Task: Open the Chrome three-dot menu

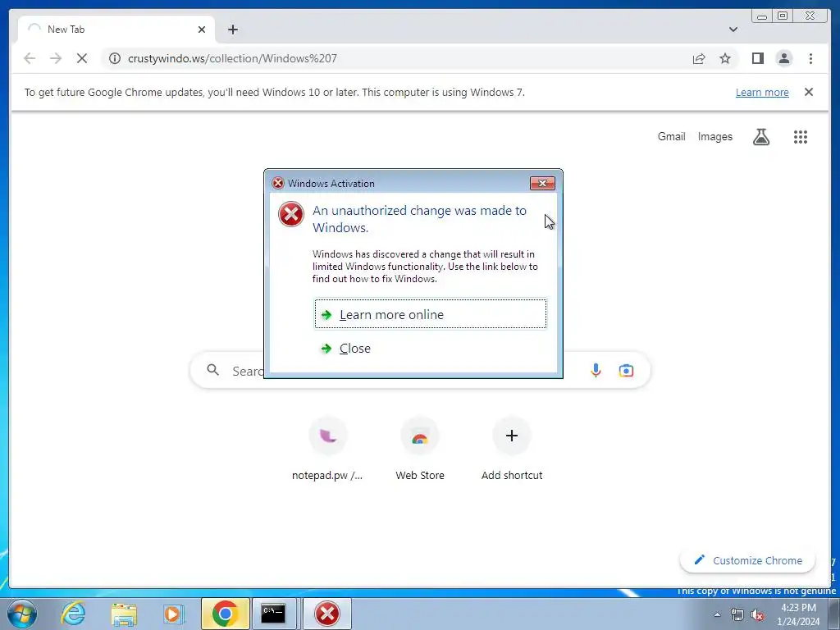Action: pos(810,58)
